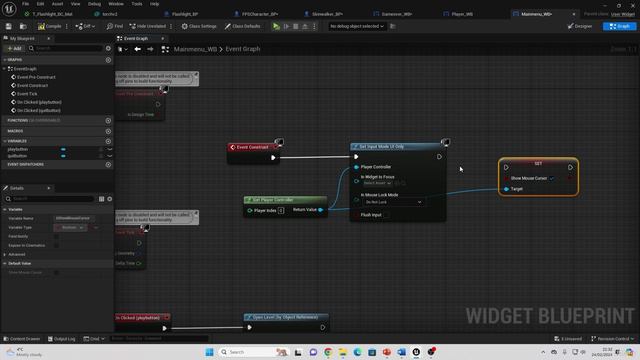Open Class Defaults
This screenshot has height=360, width=640.
pos(242,26)
